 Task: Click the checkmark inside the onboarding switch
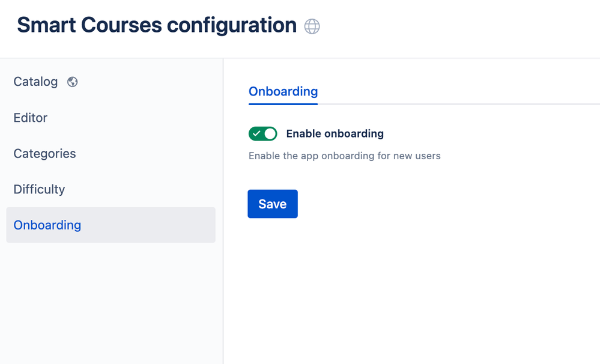[x=257, y=133]
